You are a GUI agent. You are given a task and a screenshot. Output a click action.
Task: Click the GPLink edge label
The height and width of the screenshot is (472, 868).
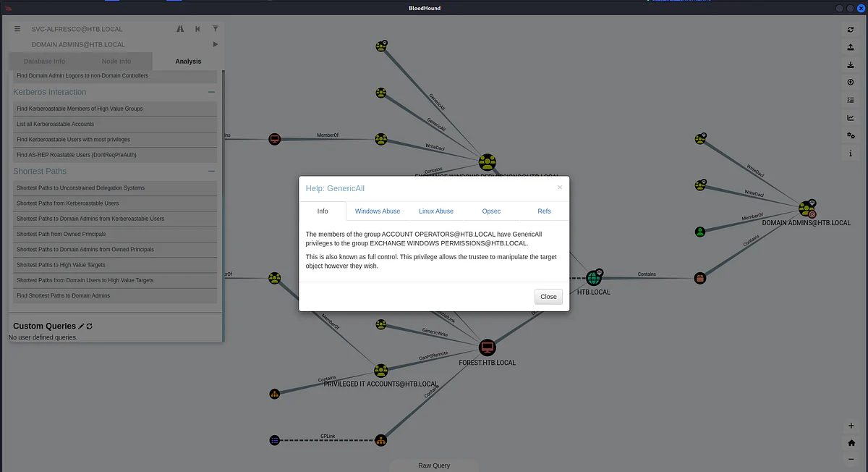click(x=328, y=437)
